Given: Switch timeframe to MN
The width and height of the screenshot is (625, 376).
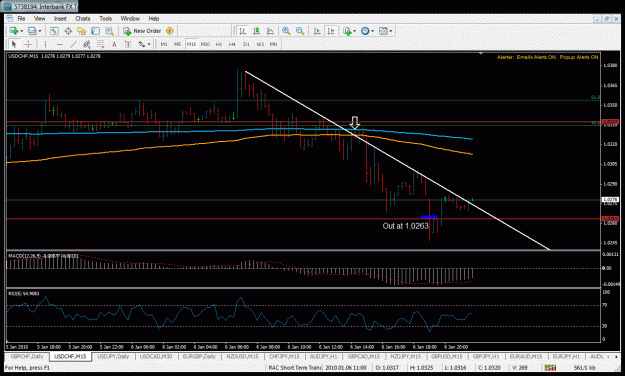Looking at the screenshot, I should (273, 44).
